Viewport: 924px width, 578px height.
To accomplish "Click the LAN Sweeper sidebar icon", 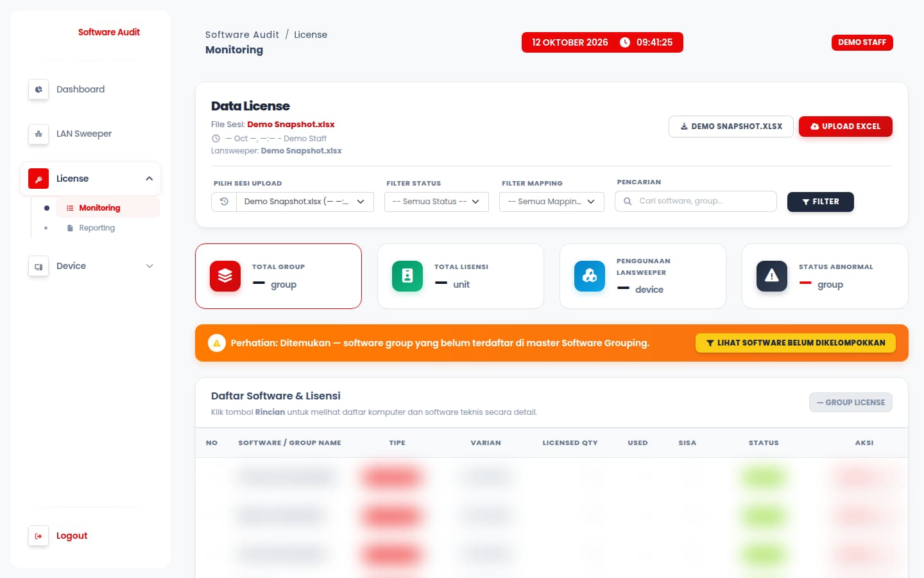I will 38,134.
